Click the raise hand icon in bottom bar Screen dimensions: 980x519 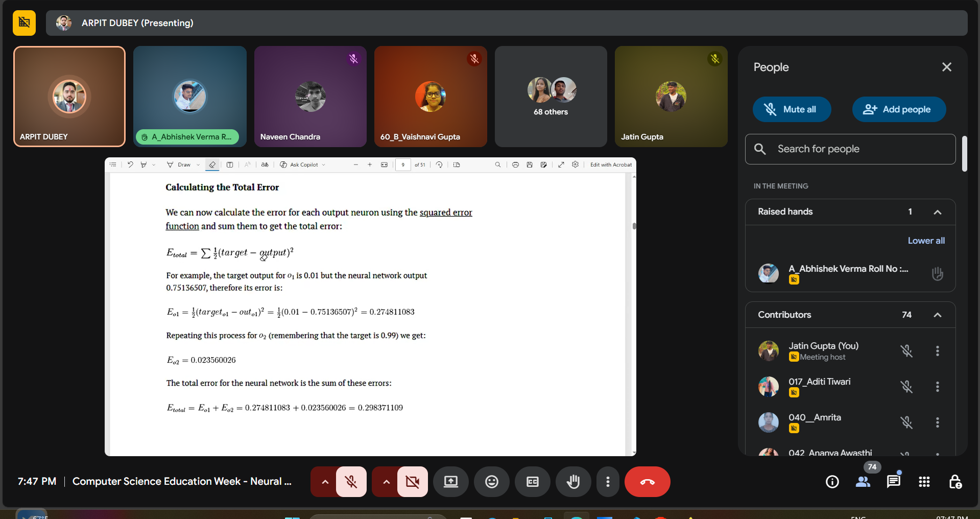coord(573,482)
